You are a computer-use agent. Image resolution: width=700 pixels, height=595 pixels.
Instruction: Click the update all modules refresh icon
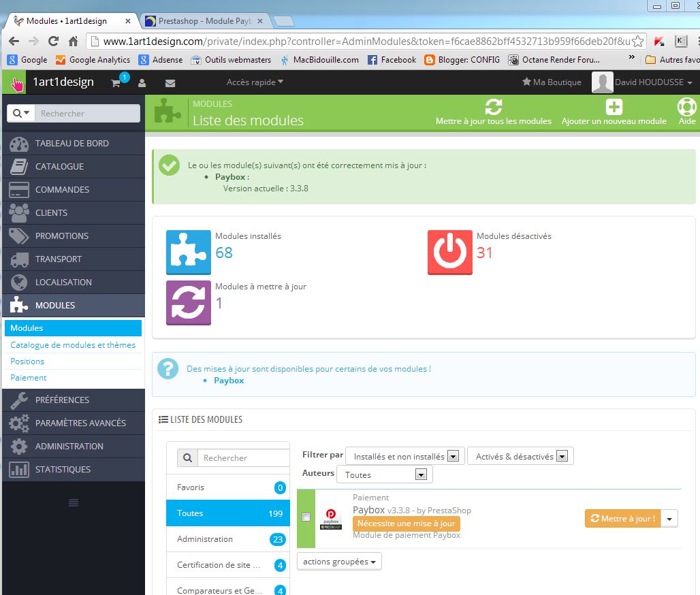point(493,107)
